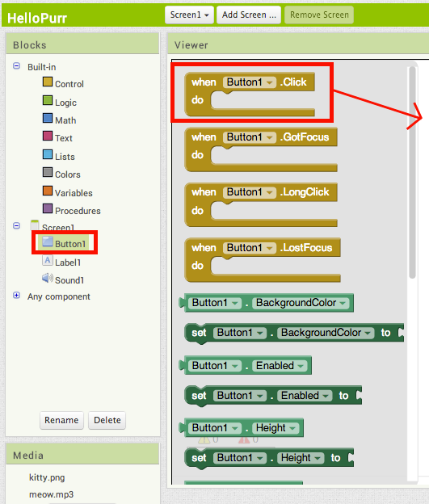Collapse the Screen1 component tree

pyautogui.click(x=16, y=225)
